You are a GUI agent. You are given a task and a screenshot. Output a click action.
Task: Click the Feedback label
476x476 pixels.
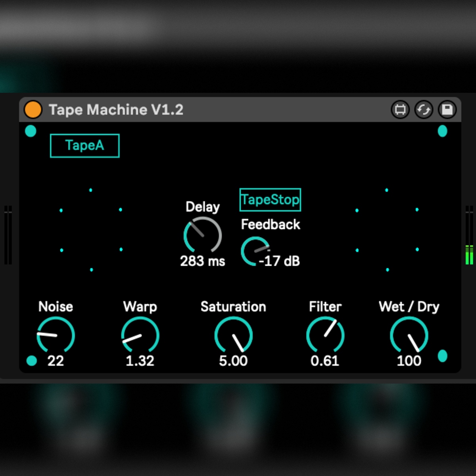pyautogui.click(x=271, y=225)
